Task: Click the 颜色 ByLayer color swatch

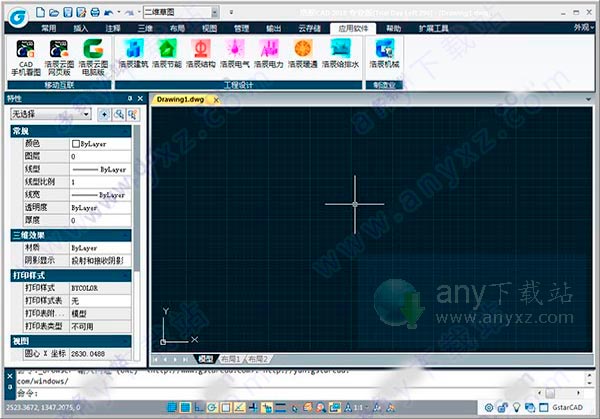Action: (x=75, y=144)
